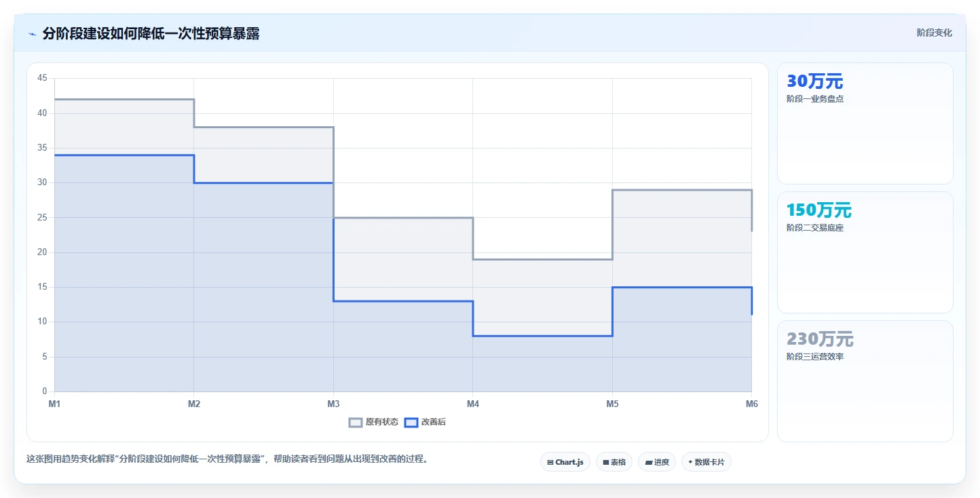
Task: Click the 45 y-axis tick label
Action: [42, 78]
